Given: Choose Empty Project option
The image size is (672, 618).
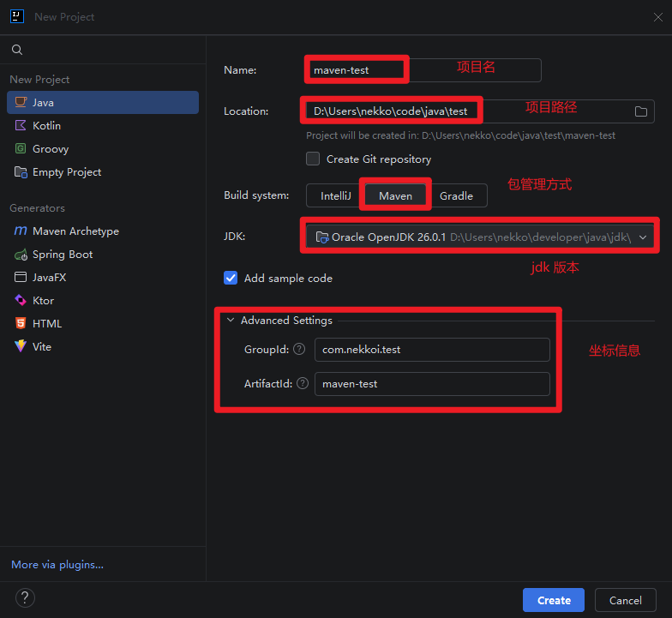Looking at the screenshot, I should tap(103, 171).
